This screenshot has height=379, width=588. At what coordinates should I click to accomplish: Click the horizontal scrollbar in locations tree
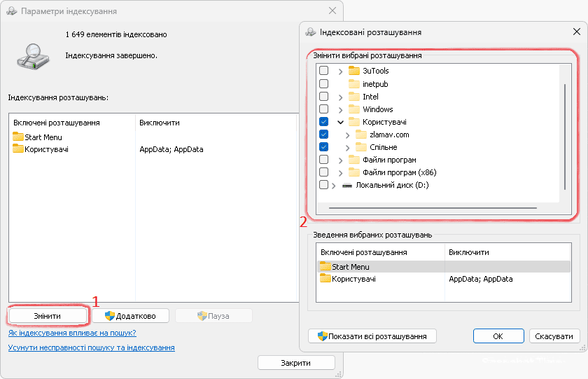pyautogui.click(x=432, y=208)
